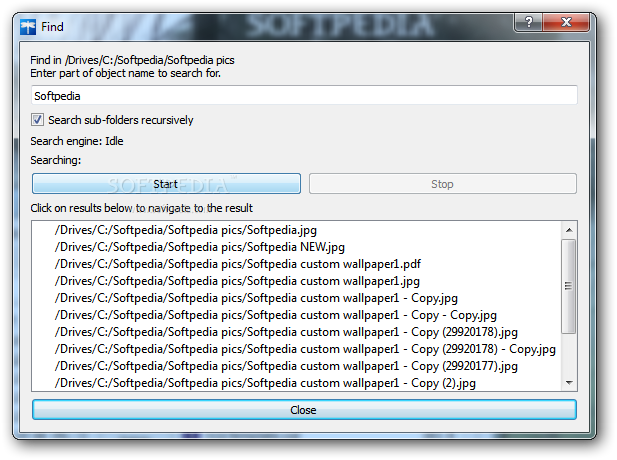
Task: Click the results scrollbar thumb
Action: click(569, 286)
